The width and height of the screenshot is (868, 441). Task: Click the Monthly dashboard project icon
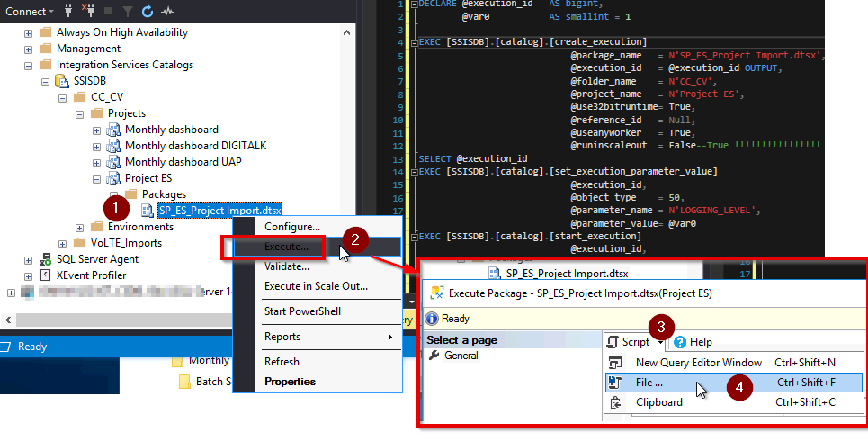coord(113,130)
